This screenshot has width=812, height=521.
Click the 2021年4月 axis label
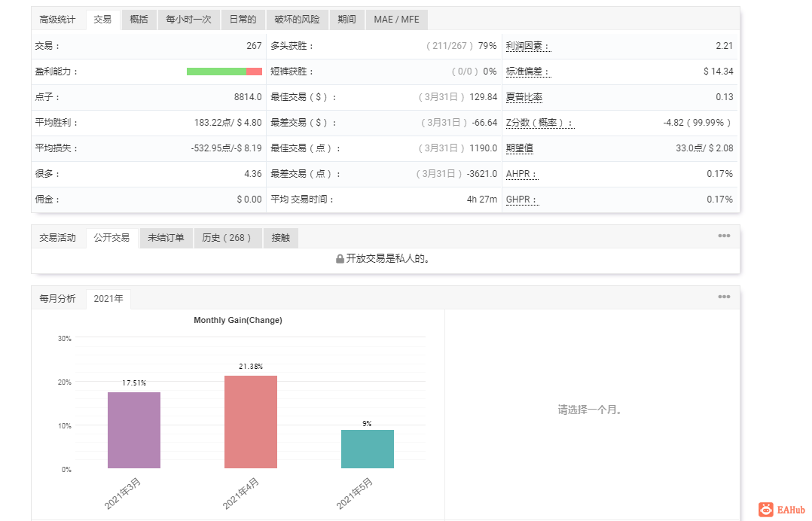[x=240, y=494]
